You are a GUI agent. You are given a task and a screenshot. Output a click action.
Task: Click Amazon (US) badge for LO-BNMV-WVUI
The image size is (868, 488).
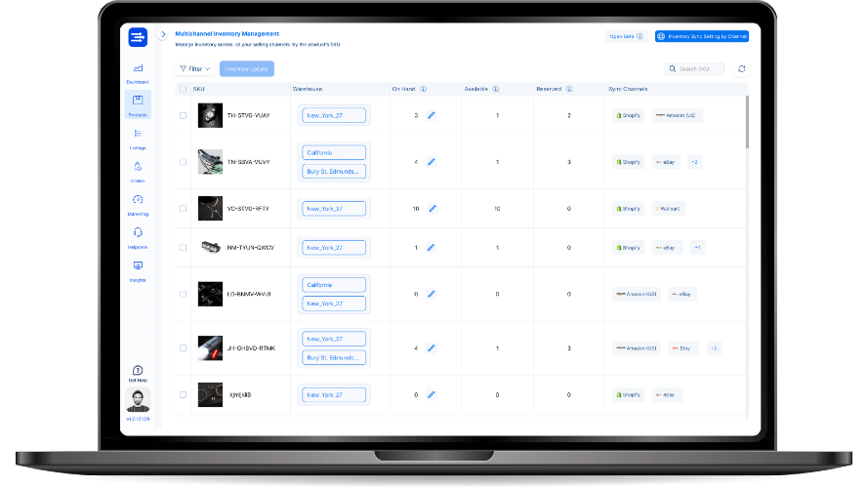(636, 295)
